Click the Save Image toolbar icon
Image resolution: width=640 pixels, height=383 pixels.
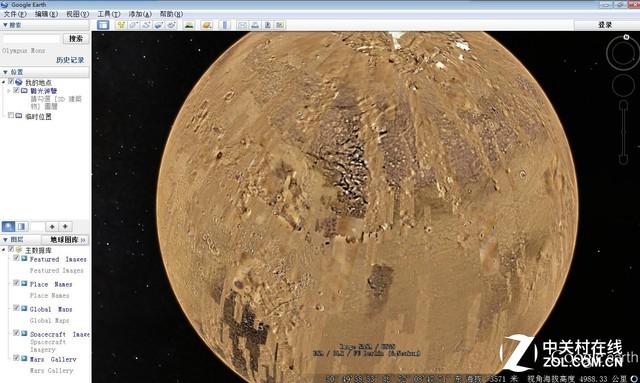[267, 25]
